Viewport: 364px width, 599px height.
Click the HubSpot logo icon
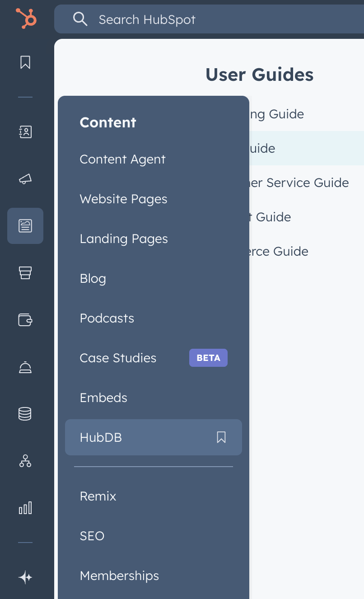coord(25,19)
